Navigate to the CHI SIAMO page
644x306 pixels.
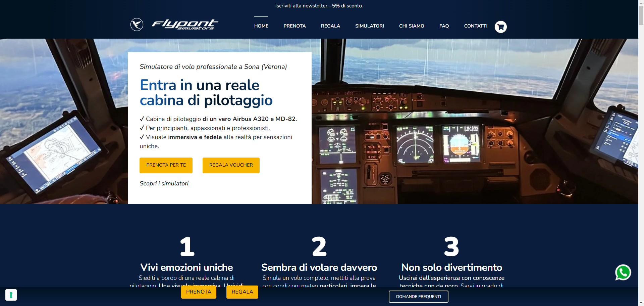[x=412, y=26]
